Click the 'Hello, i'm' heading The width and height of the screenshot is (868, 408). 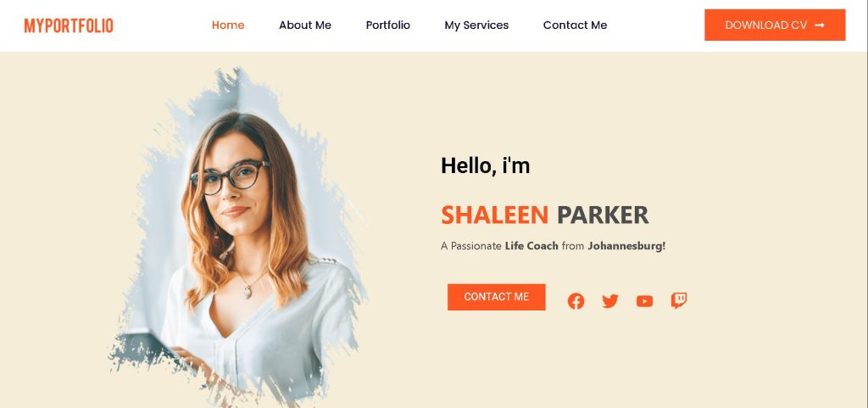[x=486, y=165]
